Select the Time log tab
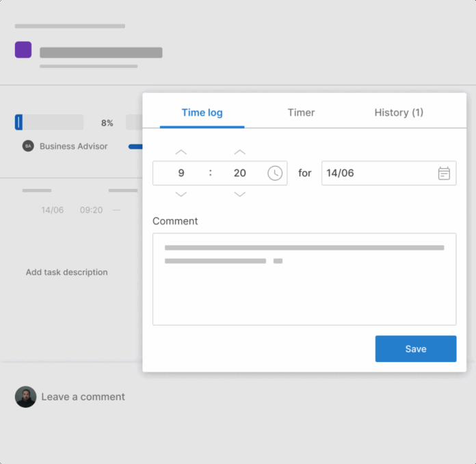The height and width of the screenshot is (464, 476). 202,113
